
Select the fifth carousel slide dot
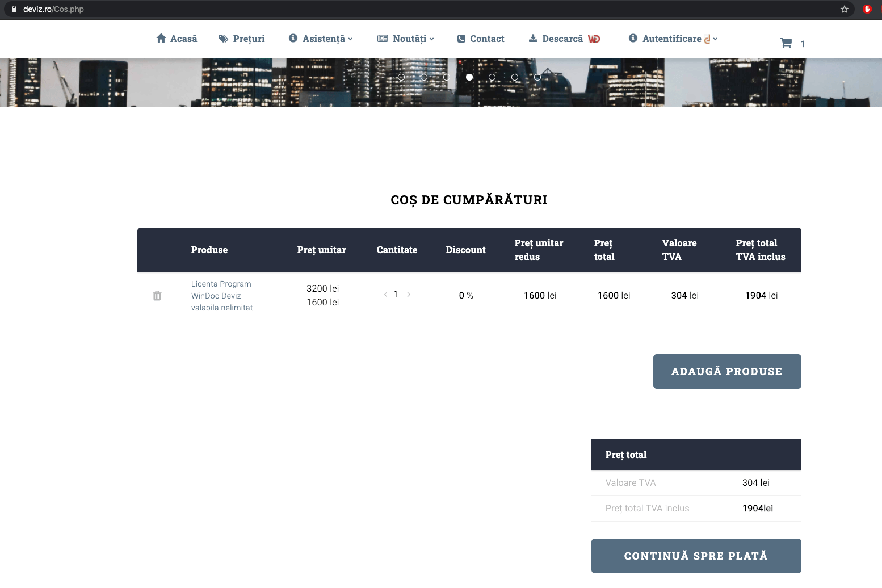(x=492, y=77)
